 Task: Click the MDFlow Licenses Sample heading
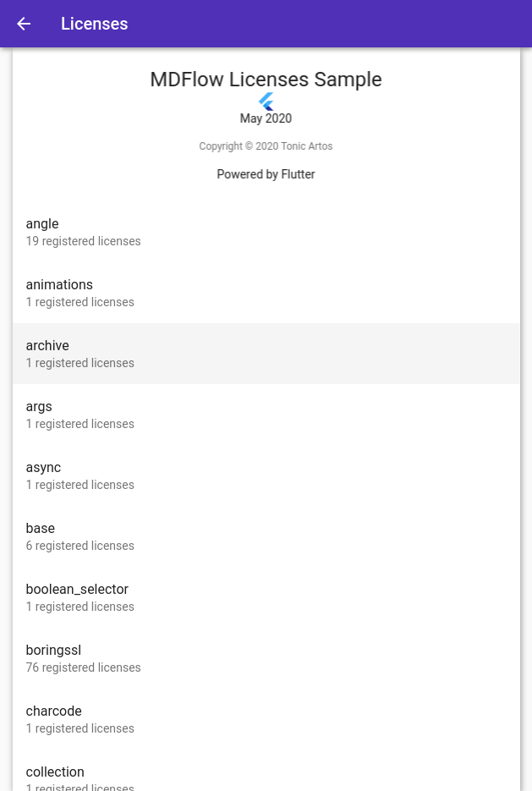coord(266,80)
